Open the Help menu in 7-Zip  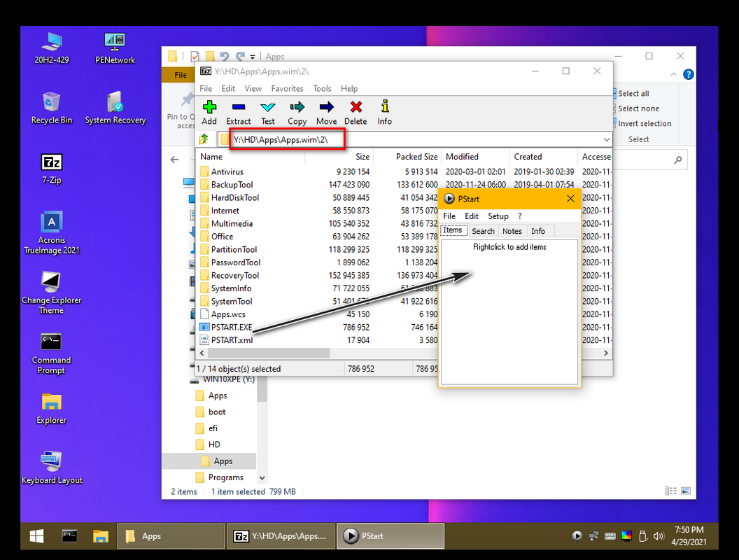(349, 89)
